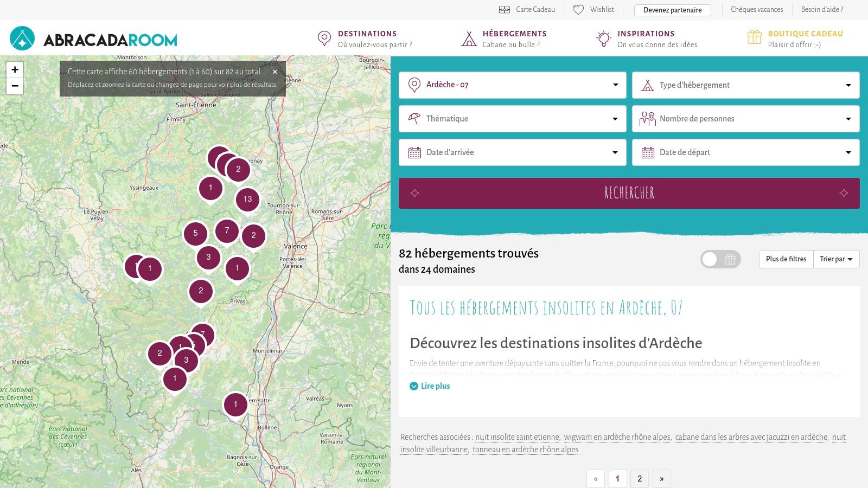Open the Thématique dropdown
The image size is (868, 488).
512,119
